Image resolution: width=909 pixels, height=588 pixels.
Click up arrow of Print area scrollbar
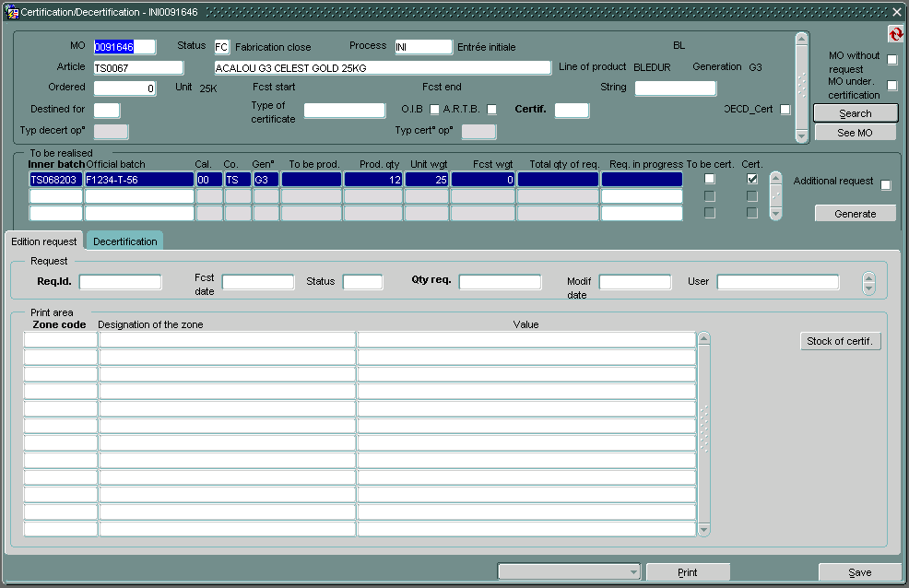(703, 337)
